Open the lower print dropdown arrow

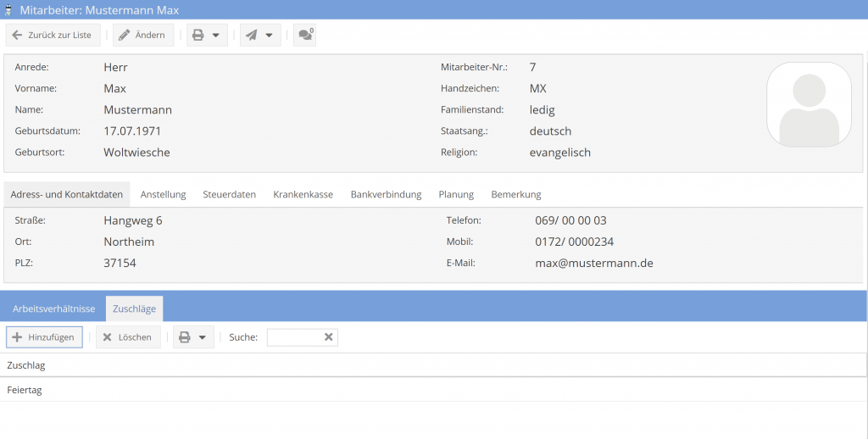[x=203, y=337]
